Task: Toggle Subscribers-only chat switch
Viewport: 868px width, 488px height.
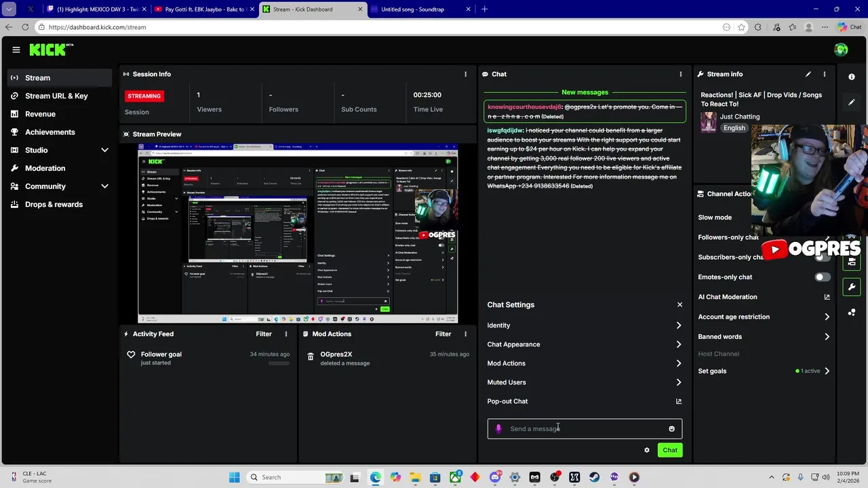Action: tap(822, 257)
